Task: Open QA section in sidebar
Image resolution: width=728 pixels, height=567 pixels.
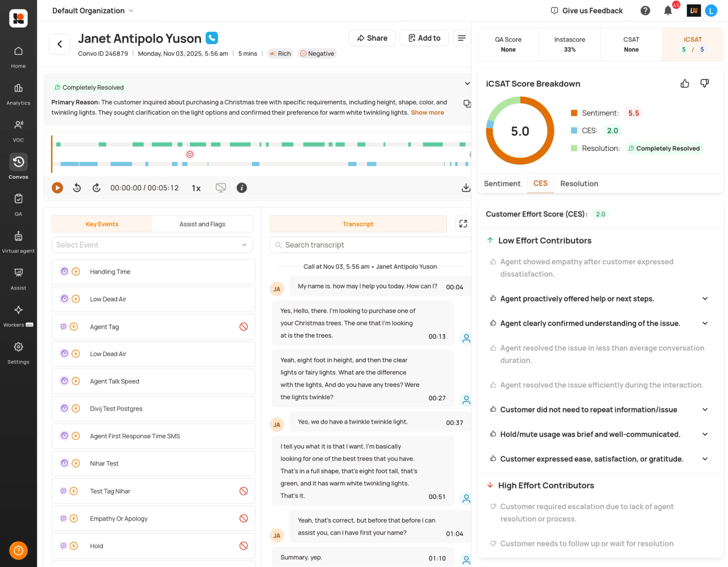Action: pyautogui.click(x=18, y=205)
